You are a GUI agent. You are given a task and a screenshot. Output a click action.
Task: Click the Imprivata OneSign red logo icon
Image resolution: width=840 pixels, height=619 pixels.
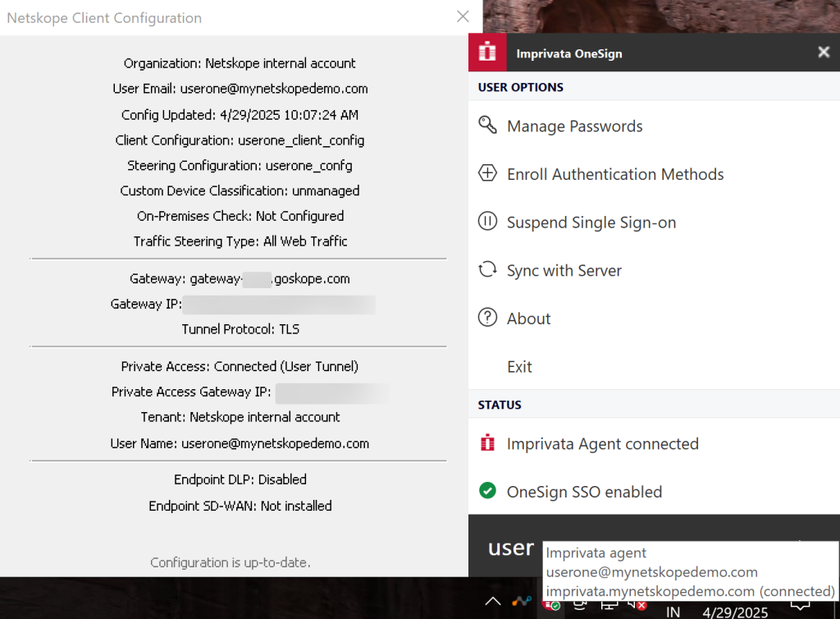point(487,52)
